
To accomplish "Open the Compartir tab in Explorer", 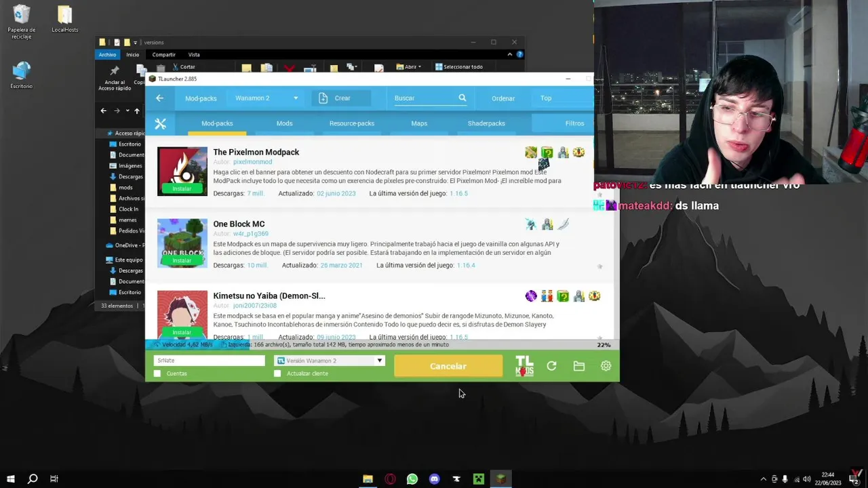I will [163, 54].
